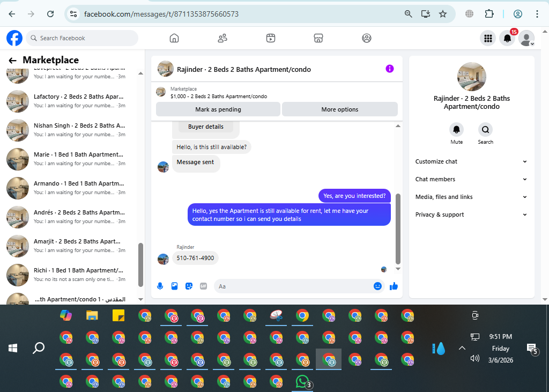Expand the Customize chat section
Image resolution: width=549 pixels, height=392 pixels.
[x=471, y=161]
